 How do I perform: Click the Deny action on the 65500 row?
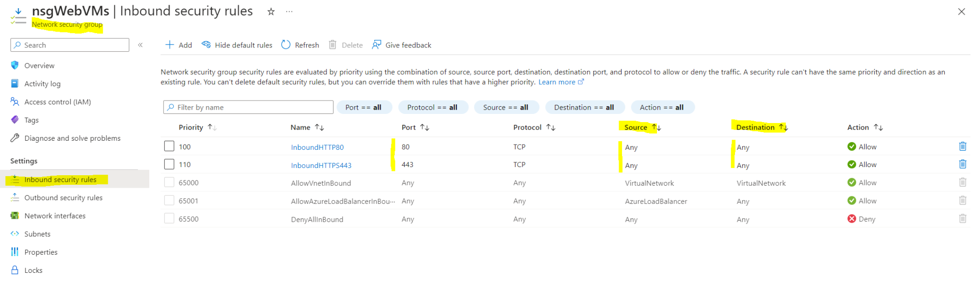[861, 219]
